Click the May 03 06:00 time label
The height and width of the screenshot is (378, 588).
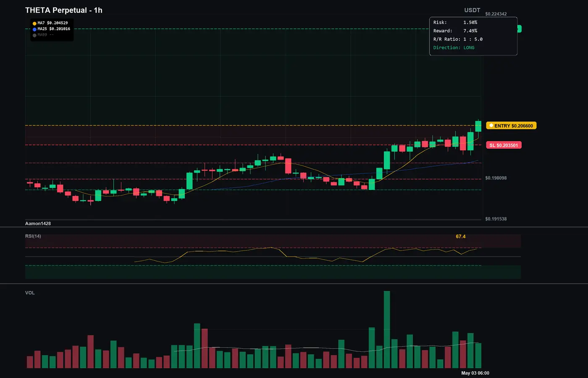tap(475, 373)
